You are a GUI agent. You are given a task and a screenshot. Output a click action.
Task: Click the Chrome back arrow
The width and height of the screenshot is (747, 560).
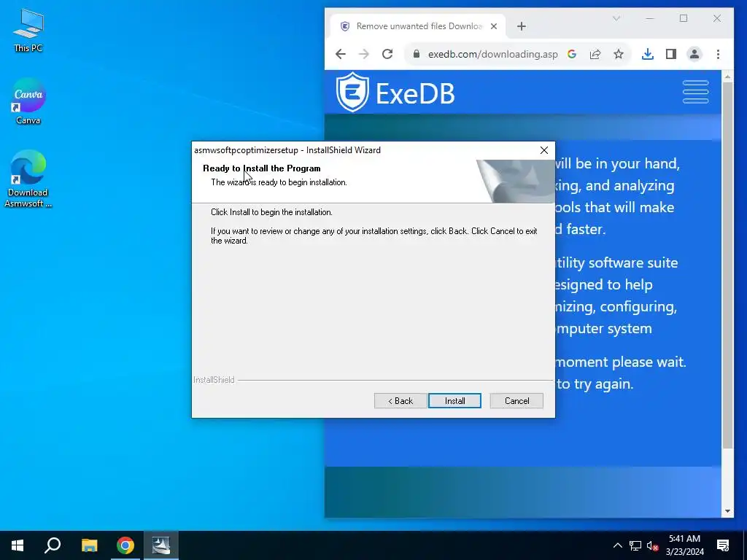[x=341, y=54]
